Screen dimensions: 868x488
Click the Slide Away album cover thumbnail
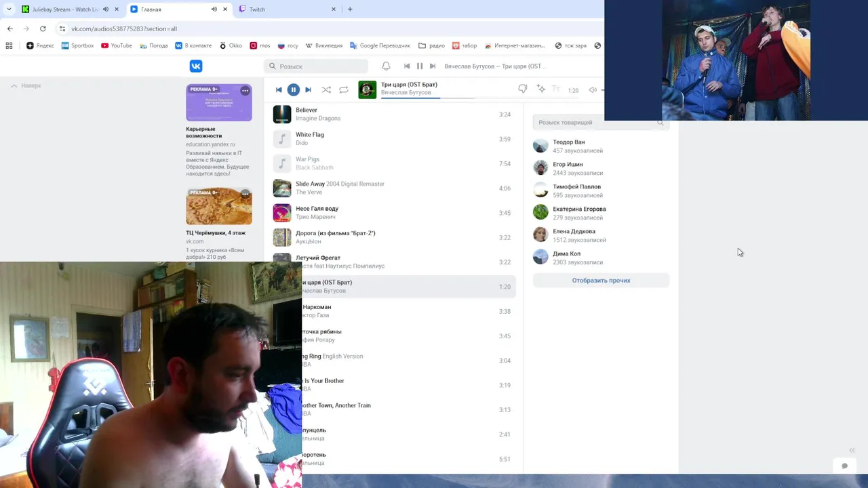click(x=282, y=188)
